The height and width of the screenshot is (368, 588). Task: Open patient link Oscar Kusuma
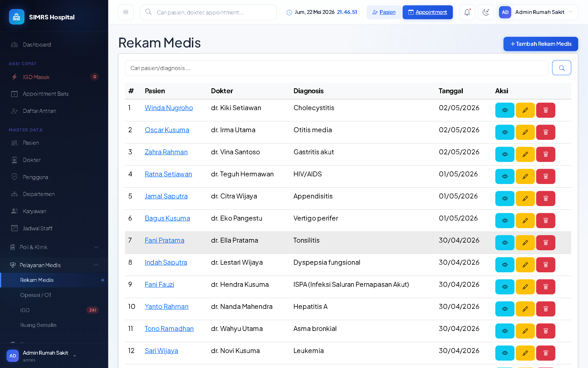tap(167, 130)
